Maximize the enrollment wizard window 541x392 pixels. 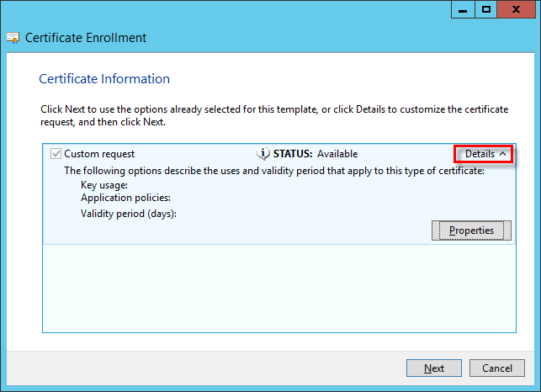click(x=486, y=9)
